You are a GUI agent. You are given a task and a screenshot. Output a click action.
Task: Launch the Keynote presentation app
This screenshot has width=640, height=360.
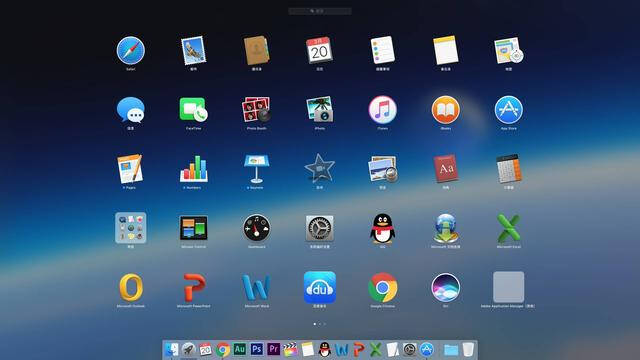[256, 169]
